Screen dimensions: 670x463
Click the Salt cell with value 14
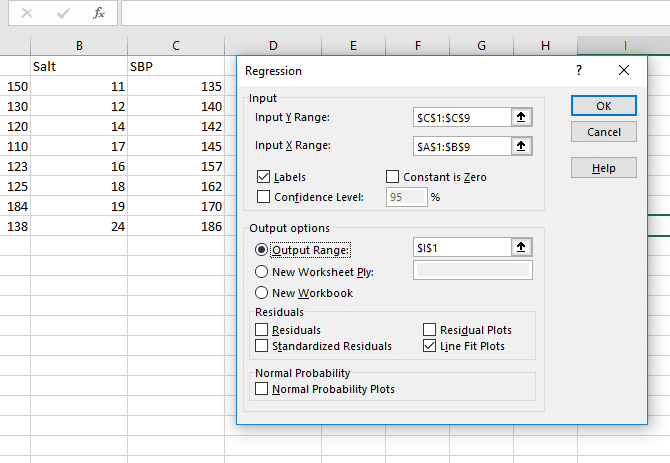[79, 126]
